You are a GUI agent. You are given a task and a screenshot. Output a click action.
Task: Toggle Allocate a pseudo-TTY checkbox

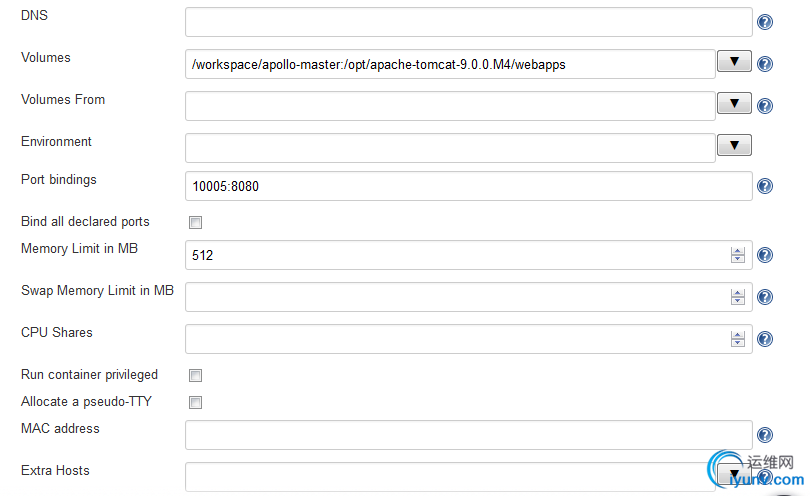[195, 402]
